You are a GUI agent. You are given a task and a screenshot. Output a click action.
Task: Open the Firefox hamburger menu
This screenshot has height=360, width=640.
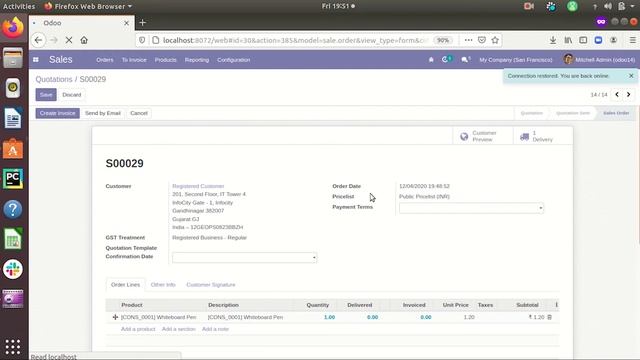pyautogui.click(x=632, y=40)
